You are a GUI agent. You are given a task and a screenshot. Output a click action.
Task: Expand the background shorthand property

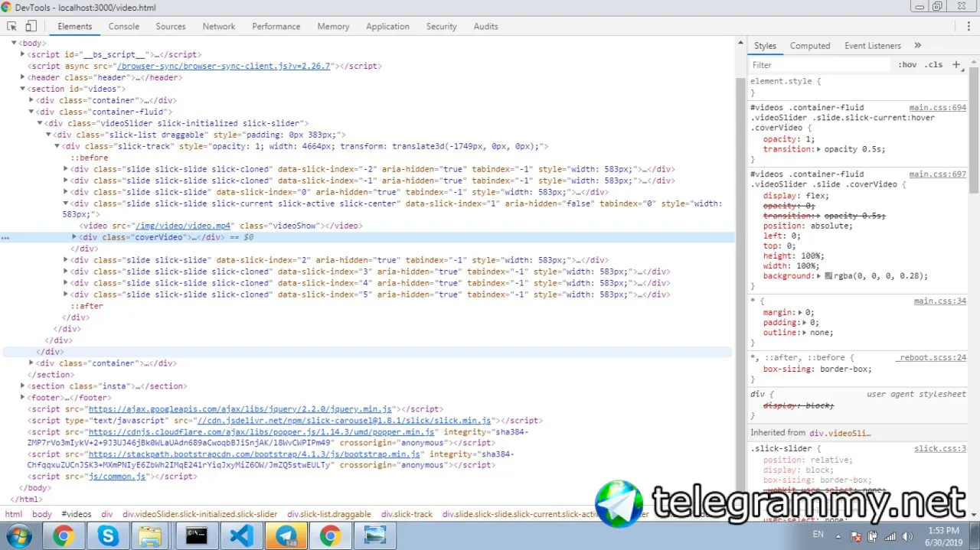820,276
